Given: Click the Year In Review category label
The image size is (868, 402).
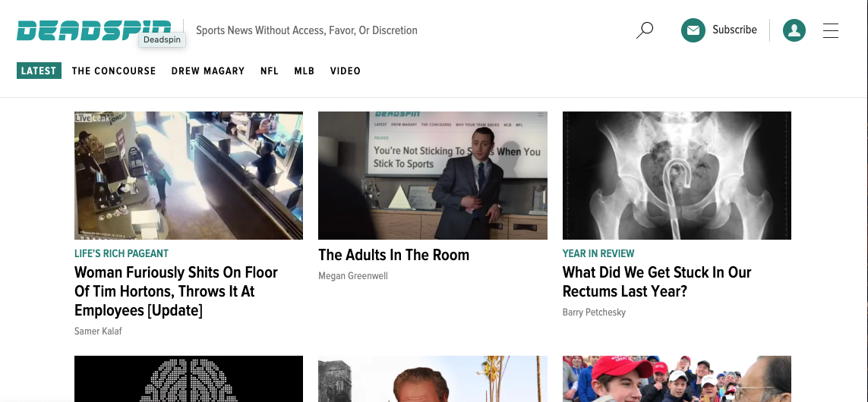Looking at the screenshot, I should point(598,253).
